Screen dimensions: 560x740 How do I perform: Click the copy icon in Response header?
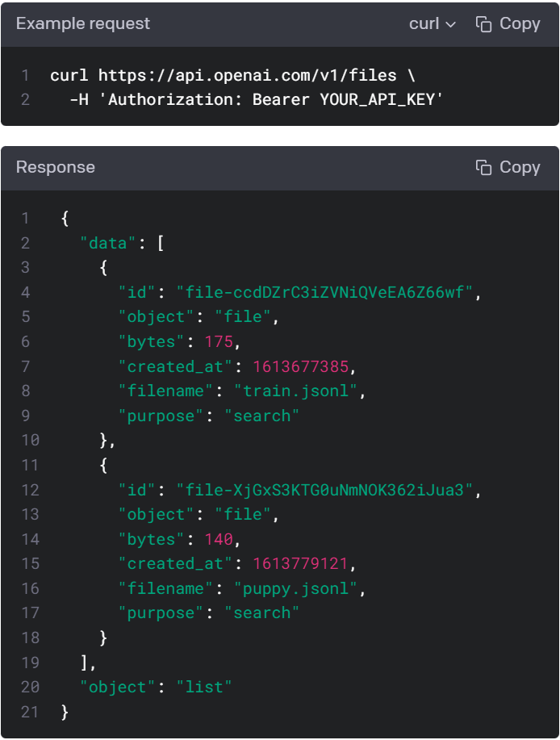tap(484, 168)
